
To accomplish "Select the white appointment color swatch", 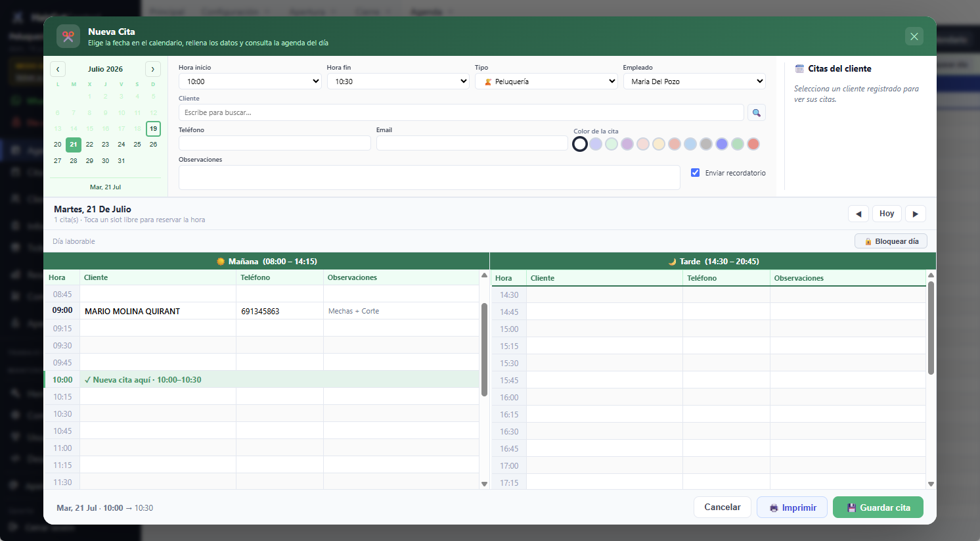I will (x=580, y=144).
